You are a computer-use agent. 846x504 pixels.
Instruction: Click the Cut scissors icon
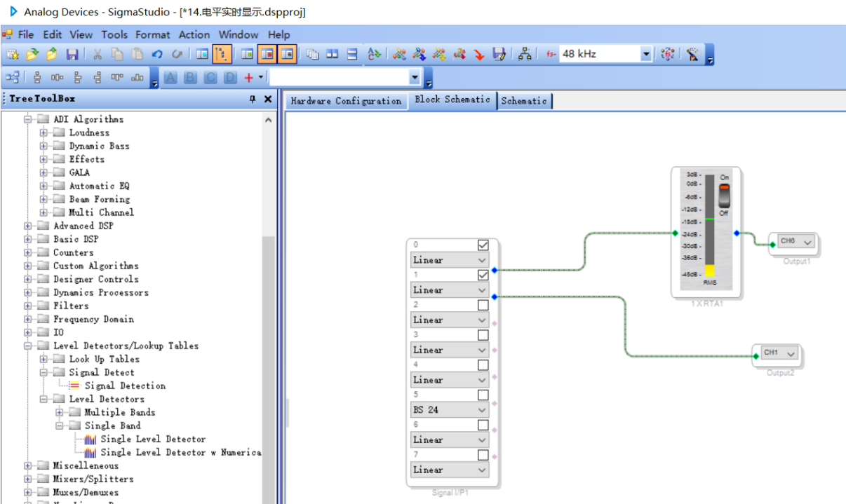click(x=98, y=54)
